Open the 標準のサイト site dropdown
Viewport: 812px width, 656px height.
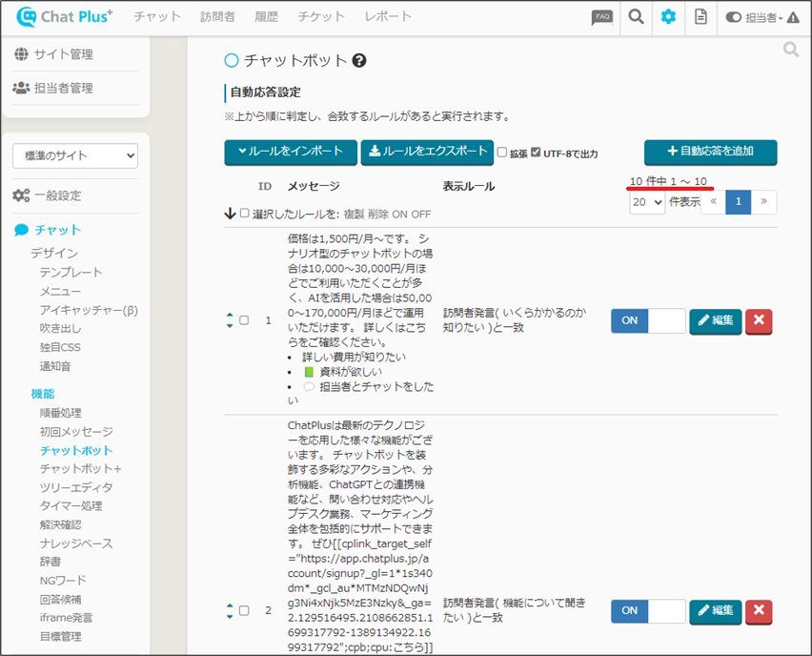pos(75,155)
